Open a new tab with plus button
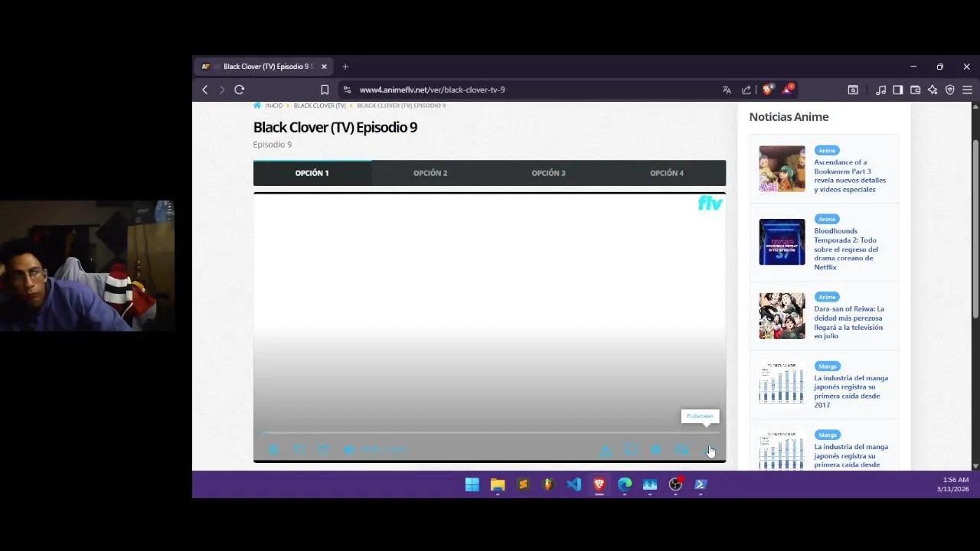This screenshot has height=551, width=980. click(345, 67)
